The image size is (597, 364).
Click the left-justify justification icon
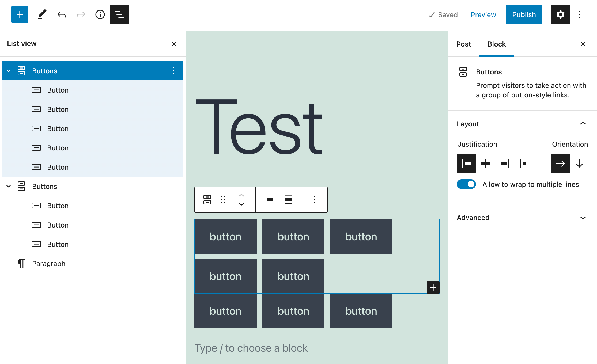(466, 163)
